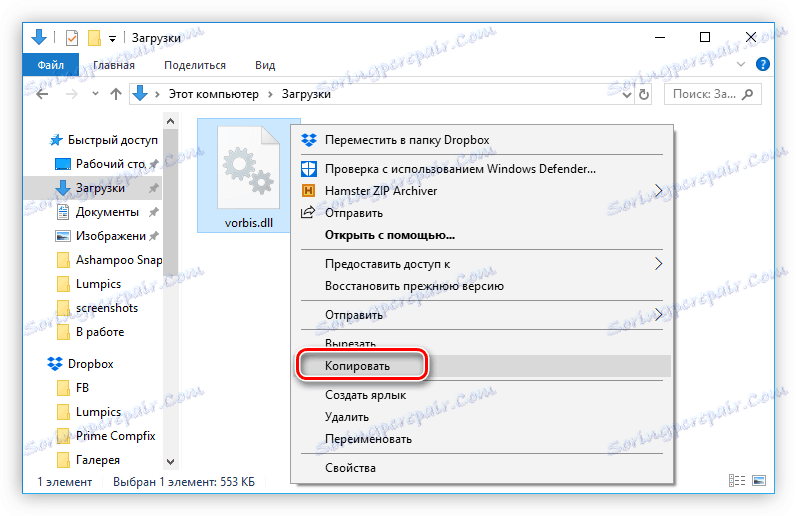Click Отправить with the share icon

[x=482, y=213]
